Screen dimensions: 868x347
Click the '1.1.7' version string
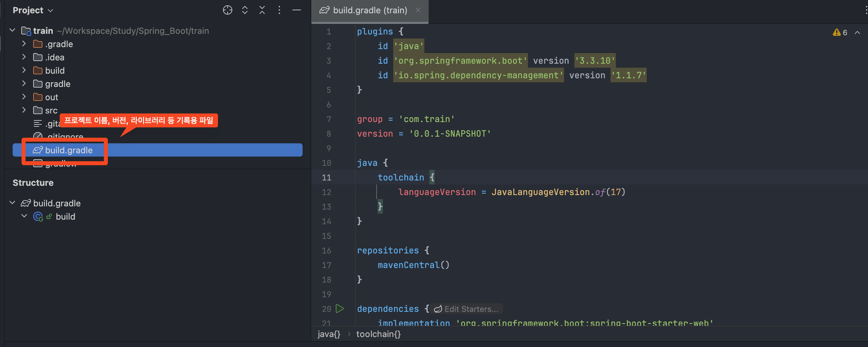(x=629, y=75)
